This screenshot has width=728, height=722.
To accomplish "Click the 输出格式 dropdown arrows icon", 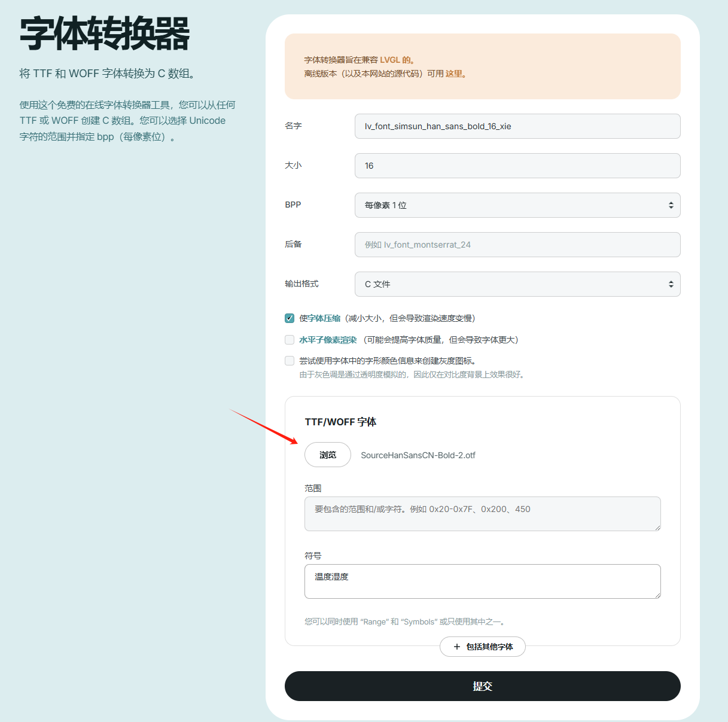I will pos(671,284).
